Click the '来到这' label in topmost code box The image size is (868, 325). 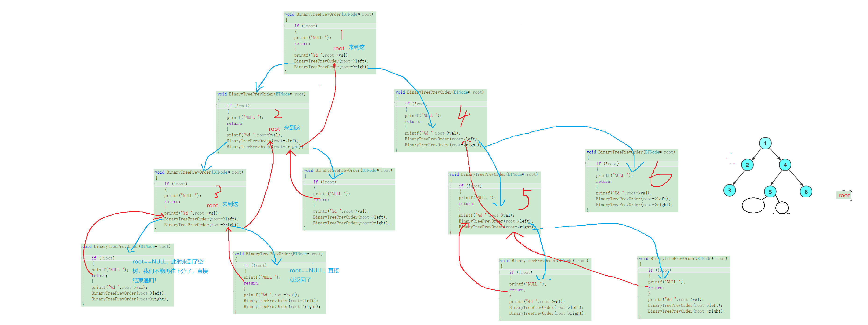[357, 47]
